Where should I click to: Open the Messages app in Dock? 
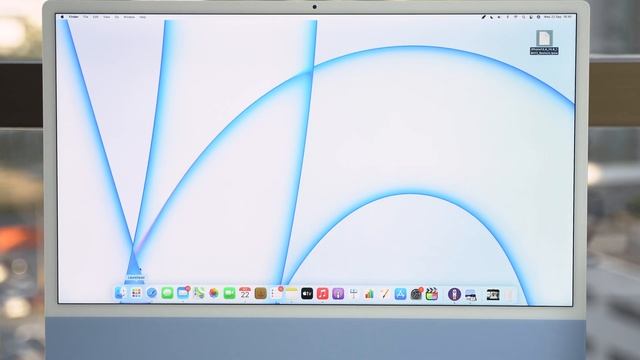tap(167, 293)
